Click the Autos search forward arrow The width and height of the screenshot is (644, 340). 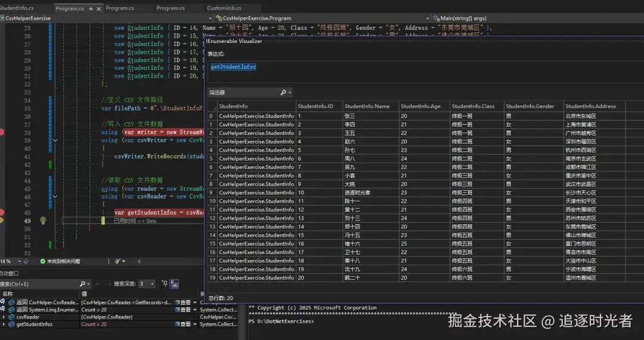pos(109,284)
